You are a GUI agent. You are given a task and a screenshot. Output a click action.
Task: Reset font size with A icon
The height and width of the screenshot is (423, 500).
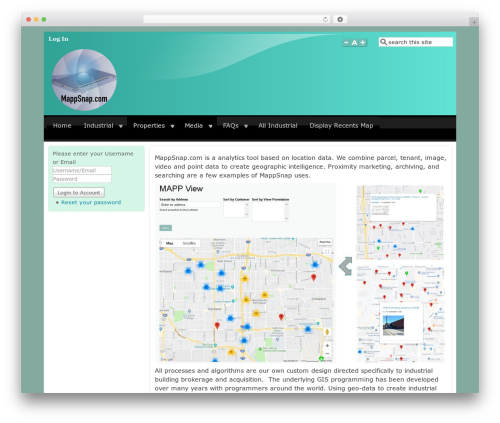(x=354, y=43)
